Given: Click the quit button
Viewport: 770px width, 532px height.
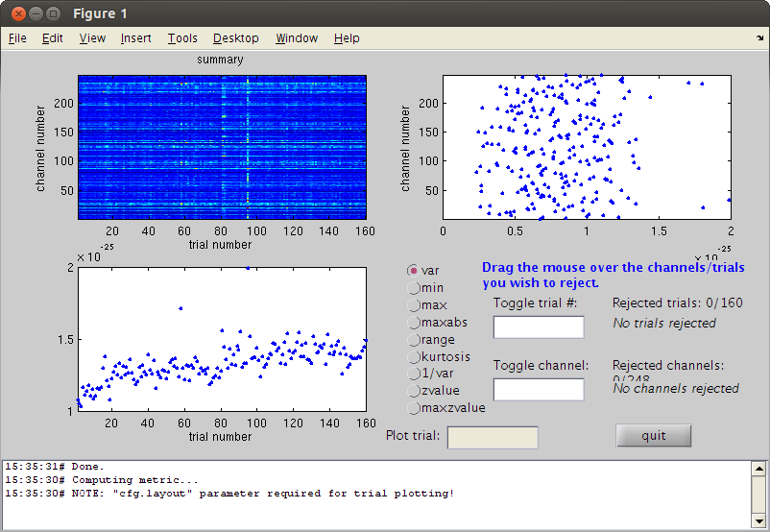Looking at the screenshot, I should coord(654,436).
